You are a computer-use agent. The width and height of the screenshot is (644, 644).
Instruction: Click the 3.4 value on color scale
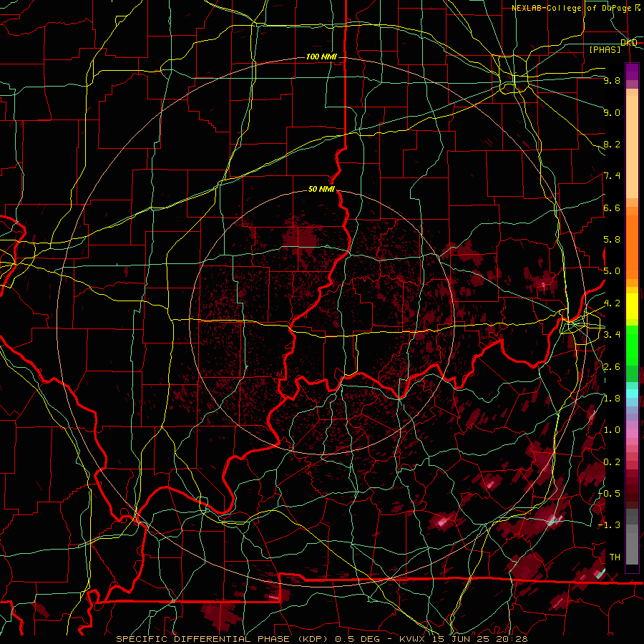coord(612,335)
